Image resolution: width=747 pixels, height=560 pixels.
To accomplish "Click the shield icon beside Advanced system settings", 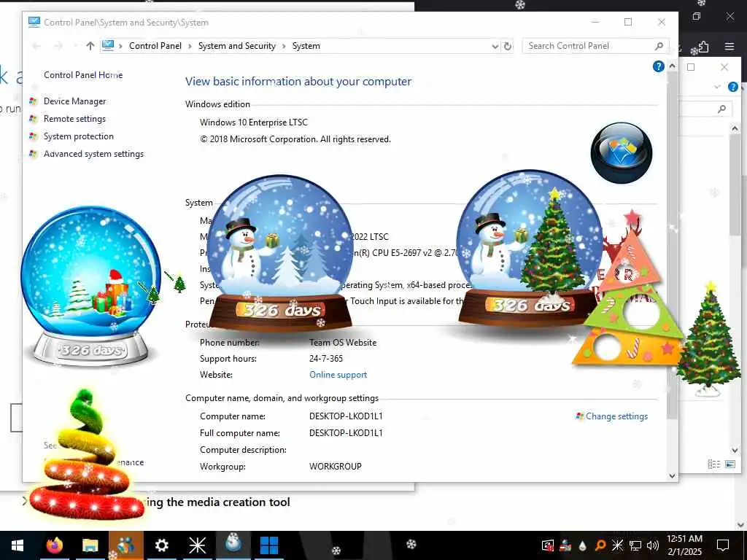I will coord(33,154).
